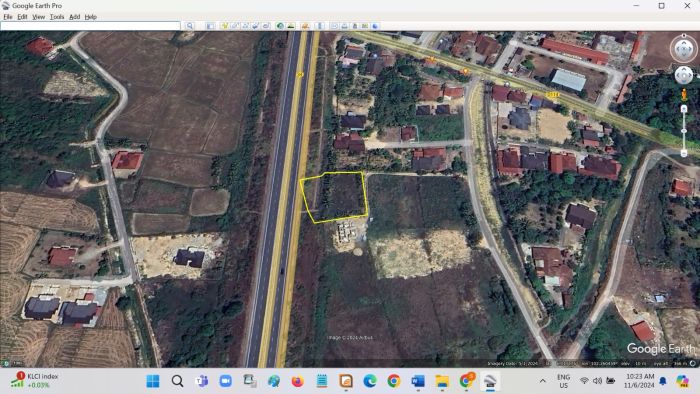Screen dimensions: 700x394
Task: Click the orange Street View pegman
Action: coord(683,95)
